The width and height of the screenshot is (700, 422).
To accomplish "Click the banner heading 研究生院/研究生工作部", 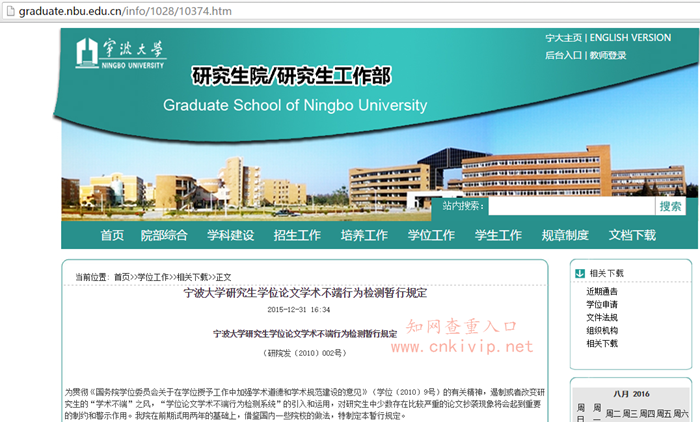I will pyautogui.click(x=292, y=76).
